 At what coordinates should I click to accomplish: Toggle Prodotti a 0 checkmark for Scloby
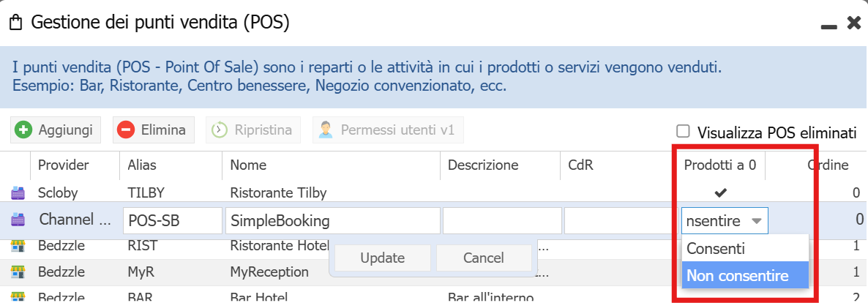[721, 193]
